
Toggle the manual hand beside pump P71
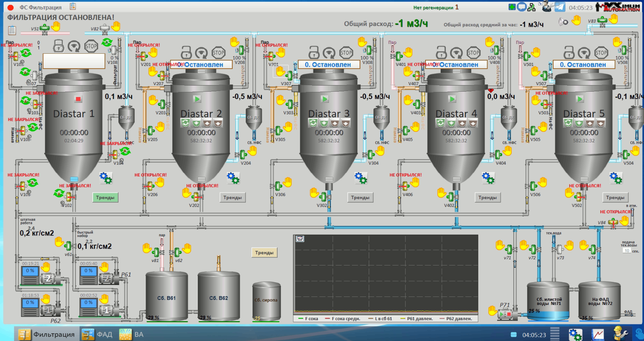coord(492,310)
